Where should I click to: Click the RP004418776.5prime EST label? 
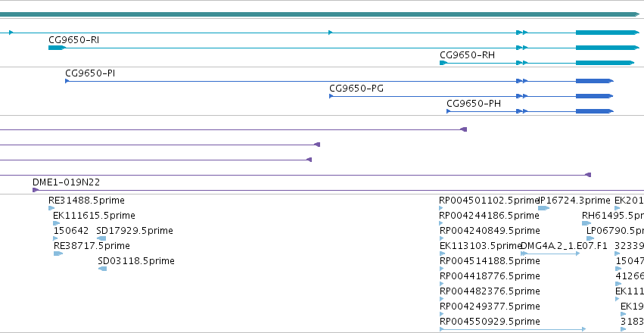(490, 276)
